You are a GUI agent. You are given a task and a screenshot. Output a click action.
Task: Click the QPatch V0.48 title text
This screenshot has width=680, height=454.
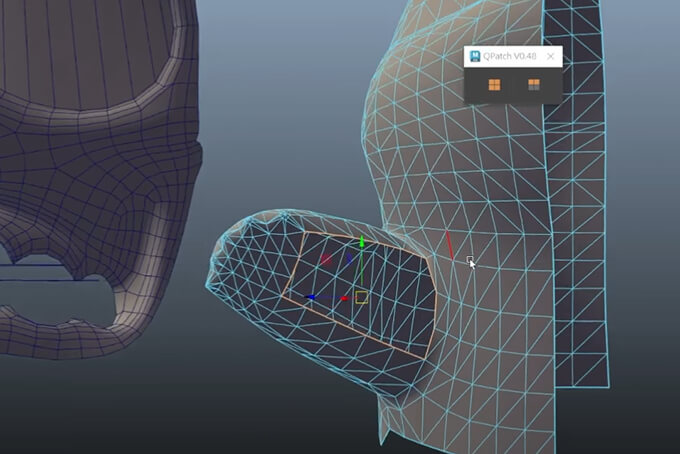click(x=510, y=56)
